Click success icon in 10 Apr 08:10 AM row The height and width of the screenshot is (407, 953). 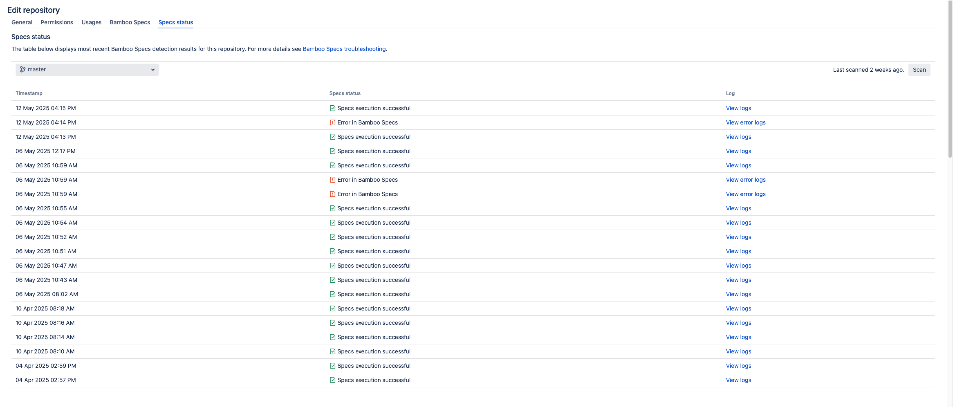click(x=332, y=351)
